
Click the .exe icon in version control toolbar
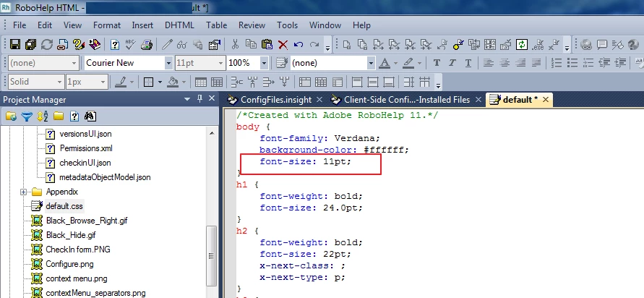[538, 44]
